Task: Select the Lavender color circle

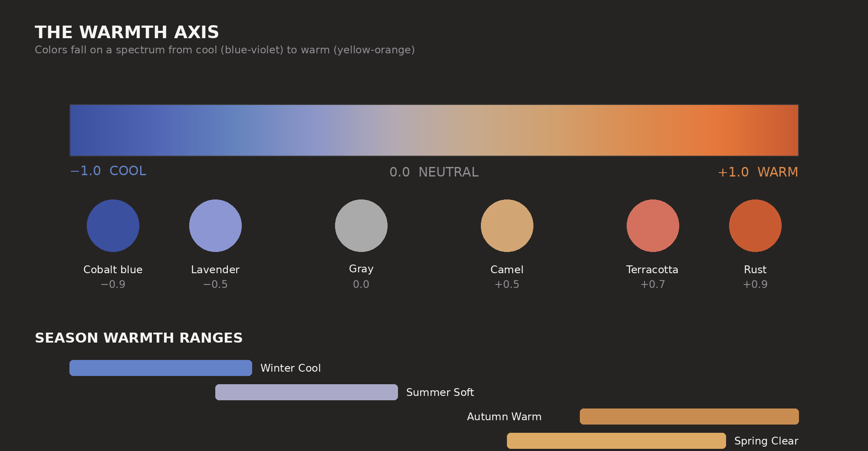Action: (x=215, y=225)
